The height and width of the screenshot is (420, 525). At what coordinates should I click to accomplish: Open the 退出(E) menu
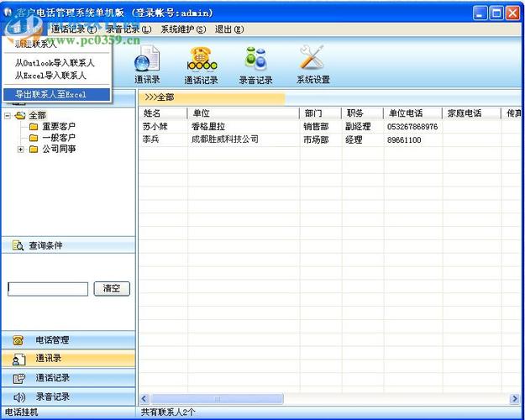229,29
